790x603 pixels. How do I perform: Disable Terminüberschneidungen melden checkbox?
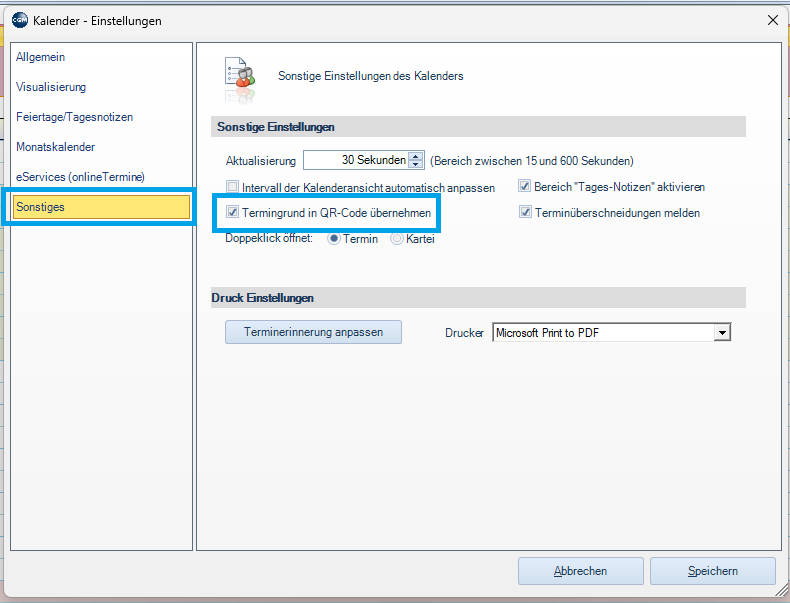[524, 213]
